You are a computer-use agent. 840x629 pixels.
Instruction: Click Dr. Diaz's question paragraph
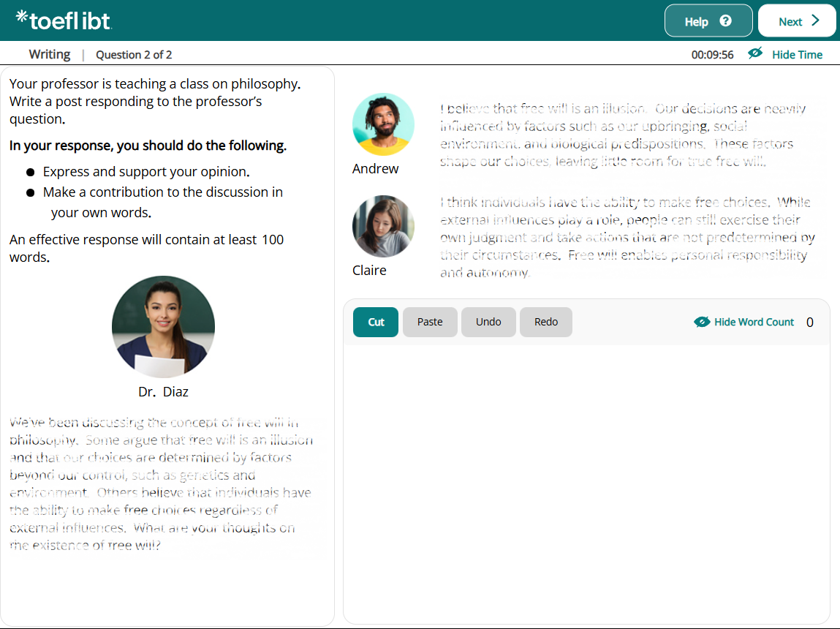point(161,483)
